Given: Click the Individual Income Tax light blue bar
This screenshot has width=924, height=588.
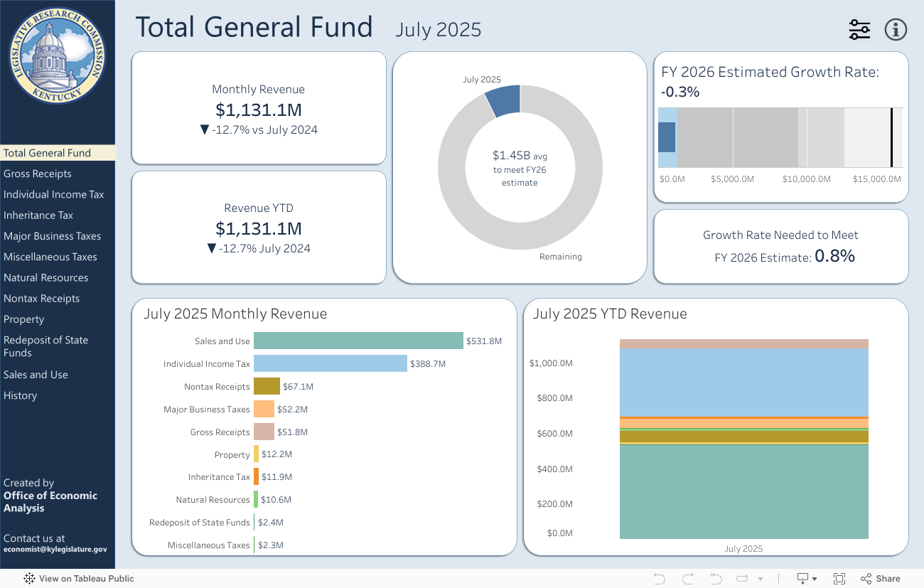Looking at the screenshot, I should tap(330, 364).
